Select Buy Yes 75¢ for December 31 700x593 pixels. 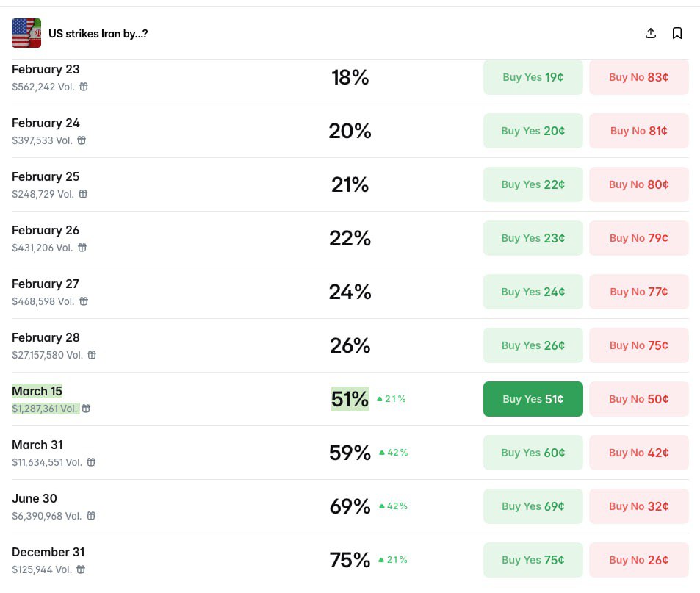tap(533, 560)
